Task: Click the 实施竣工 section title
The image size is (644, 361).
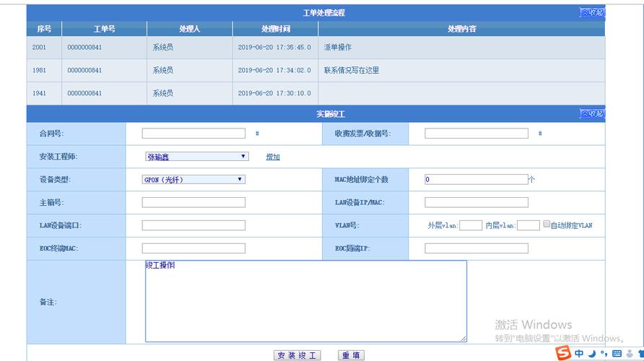Action: click(x=330, y=114)
